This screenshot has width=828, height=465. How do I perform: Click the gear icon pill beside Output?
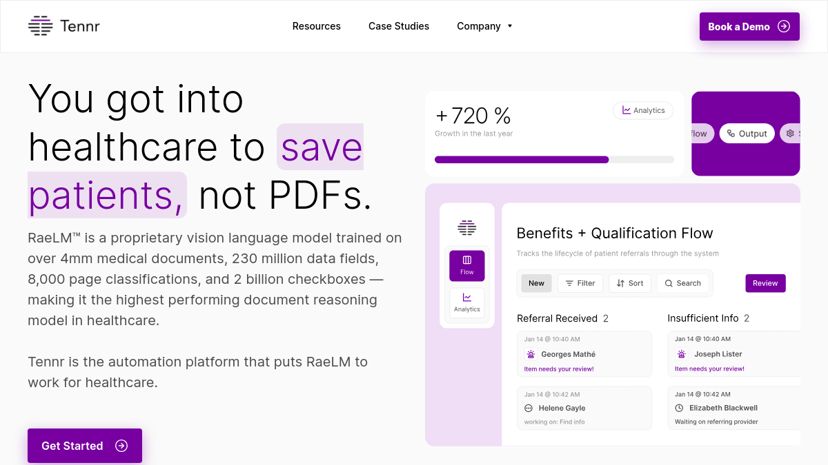click(790, 134)
